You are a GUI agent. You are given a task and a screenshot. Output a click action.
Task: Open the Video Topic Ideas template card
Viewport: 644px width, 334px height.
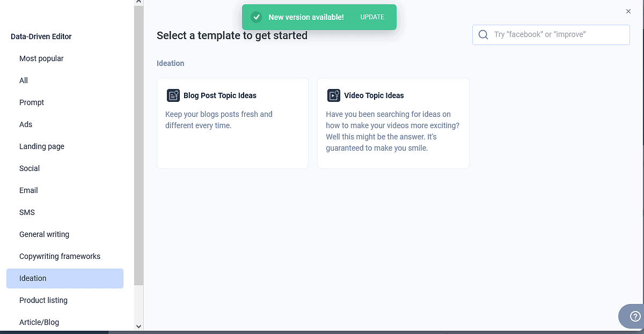[x=393, y=123]
